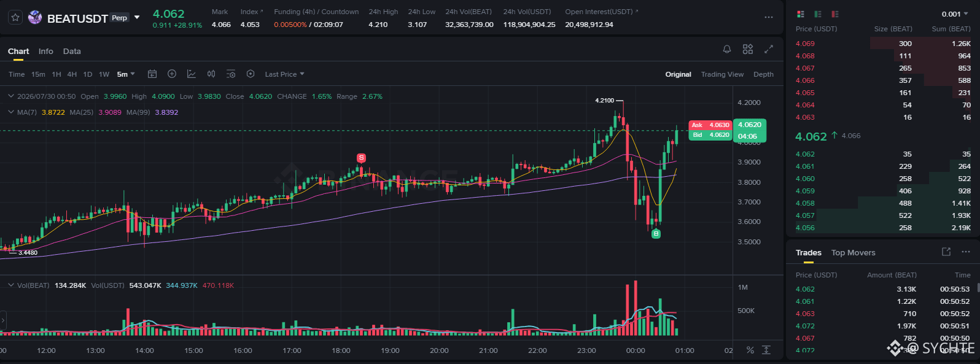Image resolution: width=980 pixels, height=364 pixels.
Task: Click the 4.062 order book mid price
Action: 811,136
